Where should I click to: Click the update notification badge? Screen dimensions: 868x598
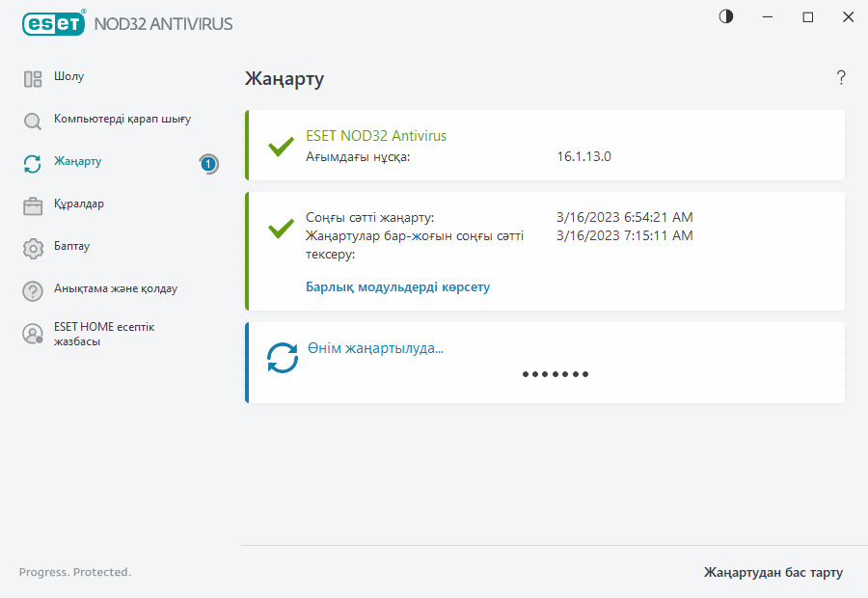208,164
